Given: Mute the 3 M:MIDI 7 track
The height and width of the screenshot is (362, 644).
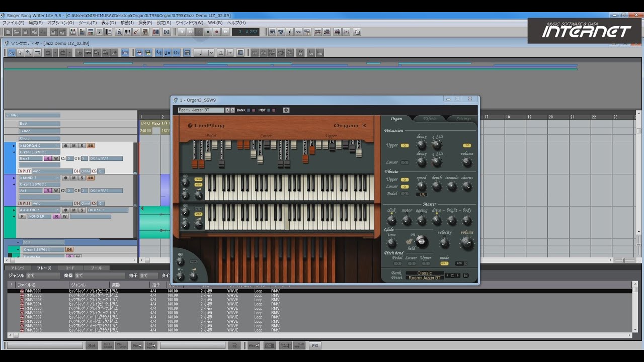Looking at the screenshot, I should coord(73,178).
